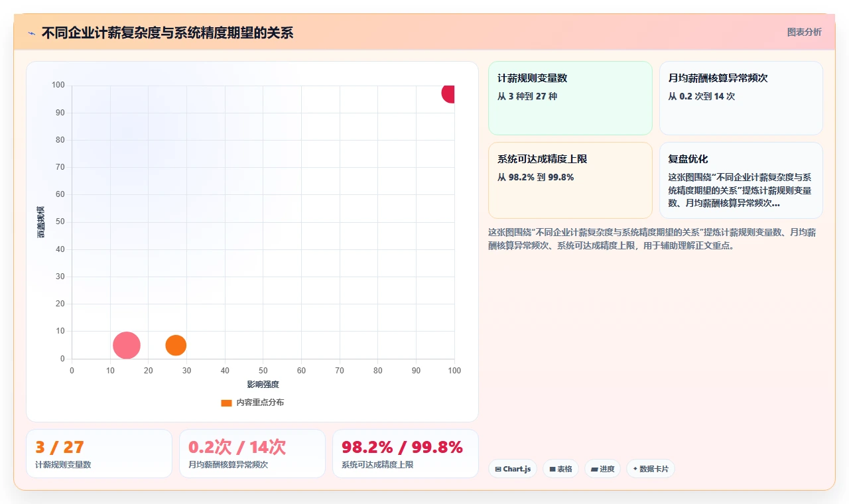Click the 表格 tag

[560, 469]
